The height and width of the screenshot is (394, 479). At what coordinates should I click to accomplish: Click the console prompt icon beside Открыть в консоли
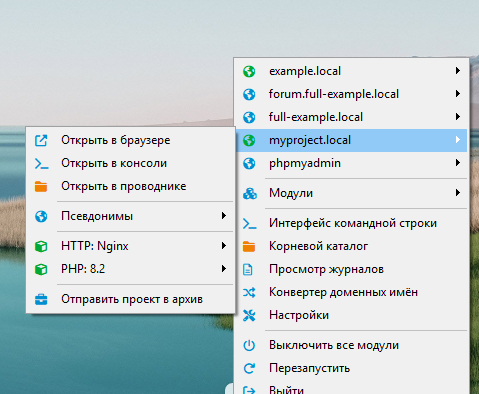tap(41, 164)
